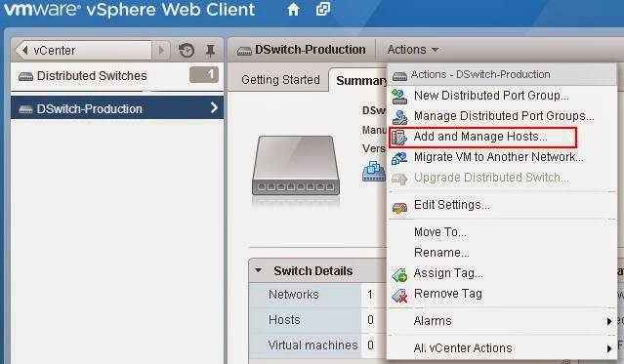This screenshot has height=364, width=624.
Task: Click the Edit Settings pencil icon
Action: (399, 208)
